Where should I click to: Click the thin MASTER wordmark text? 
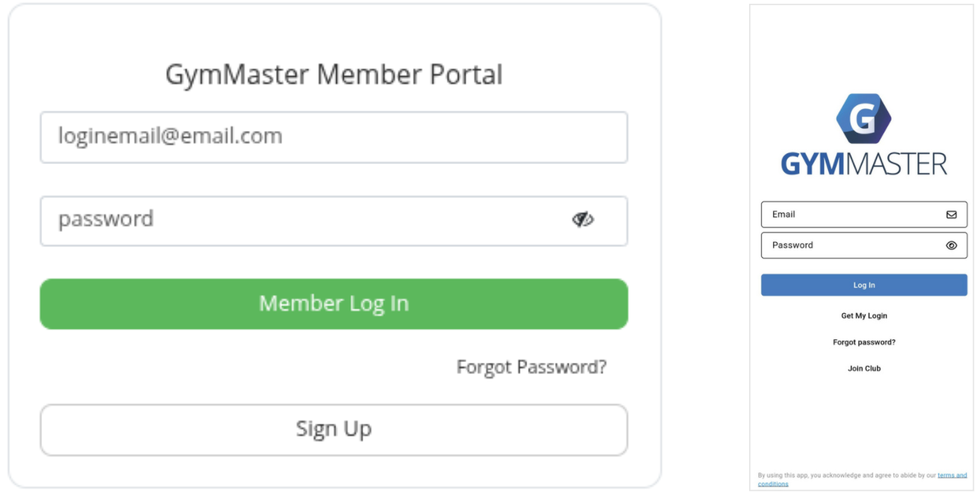[x=897, y=164]
